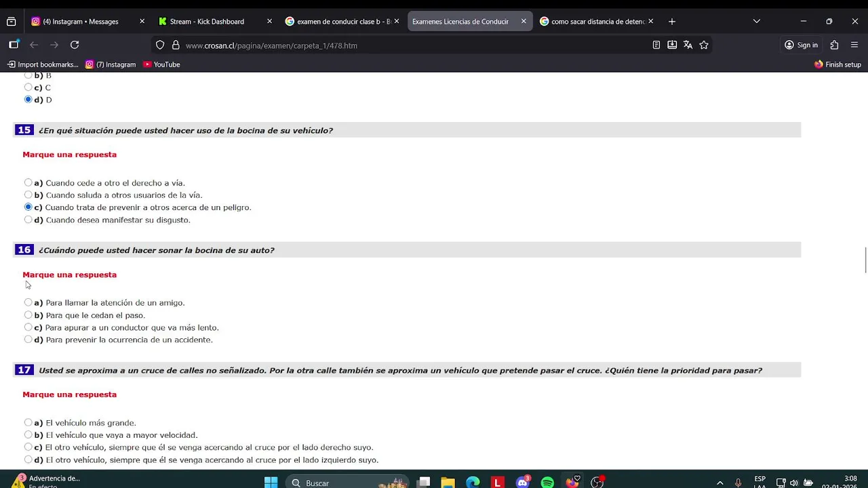This screenshot has height=488, width=868.
Task: Open Microsoft Edge from the taskbar
Action: 473,483
